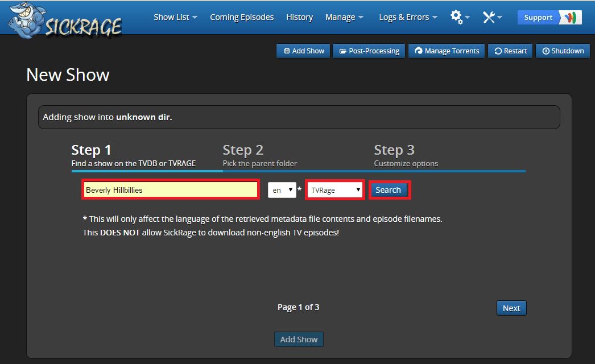The width and height of the screenshot is (595, 364).
Task: Click the Add Show toolbar button
Action: point(304,51)
